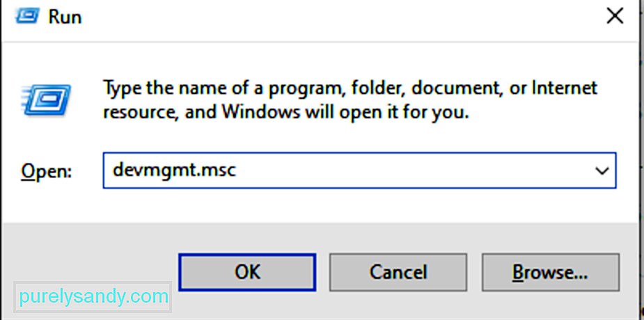This screenshot has width=644, height=320.
Task: Click the purelysandy.com watermark link
Action: pos(94,296)
